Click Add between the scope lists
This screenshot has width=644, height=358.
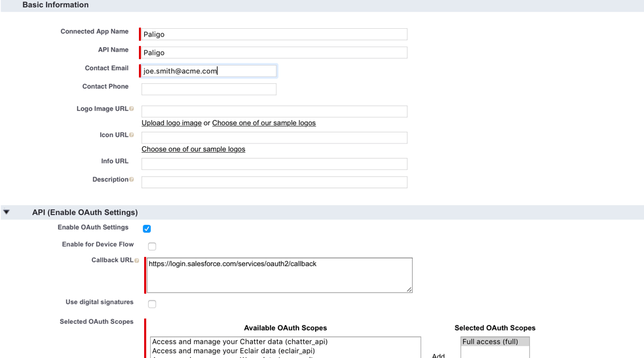coord(438,355)
